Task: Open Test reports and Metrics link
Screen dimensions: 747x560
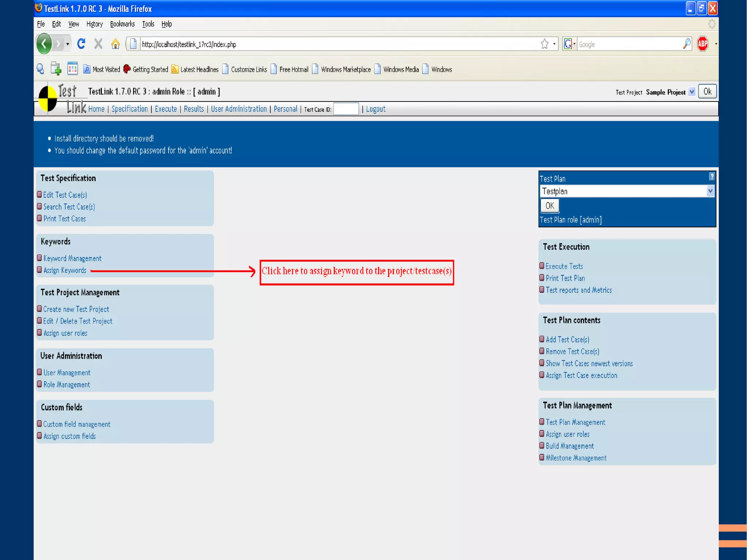Action: coord(579,290)
